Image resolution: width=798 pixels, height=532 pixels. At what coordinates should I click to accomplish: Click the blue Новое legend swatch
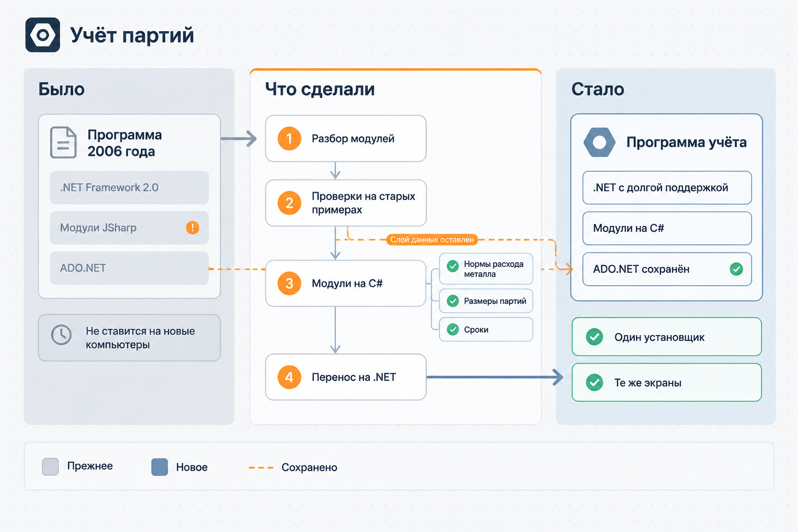click(x=159, y=467)
